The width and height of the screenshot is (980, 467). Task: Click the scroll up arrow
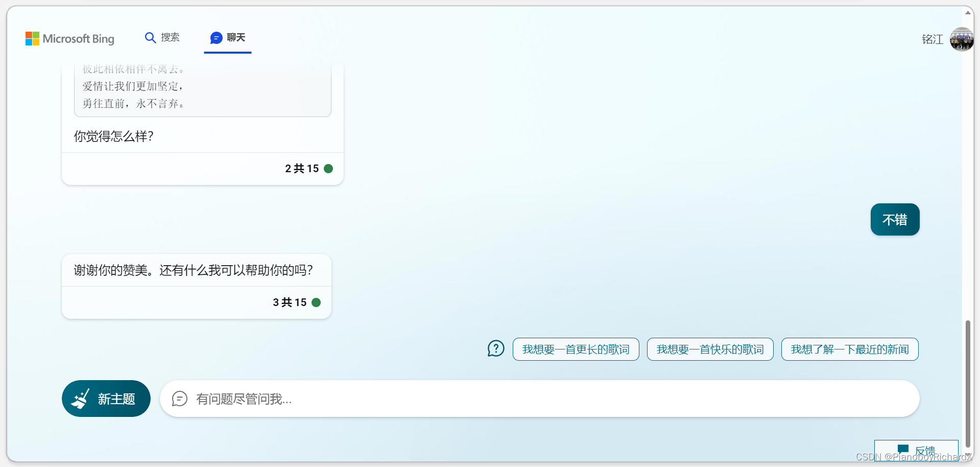click(968, 13)
